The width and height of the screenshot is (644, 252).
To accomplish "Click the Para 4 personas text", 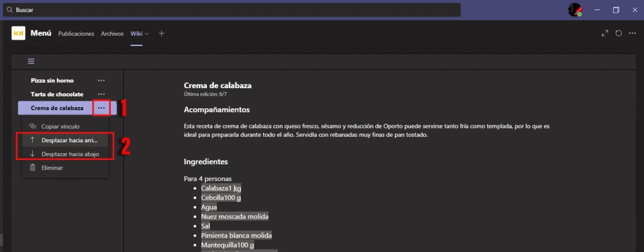I will click(208, 179).
